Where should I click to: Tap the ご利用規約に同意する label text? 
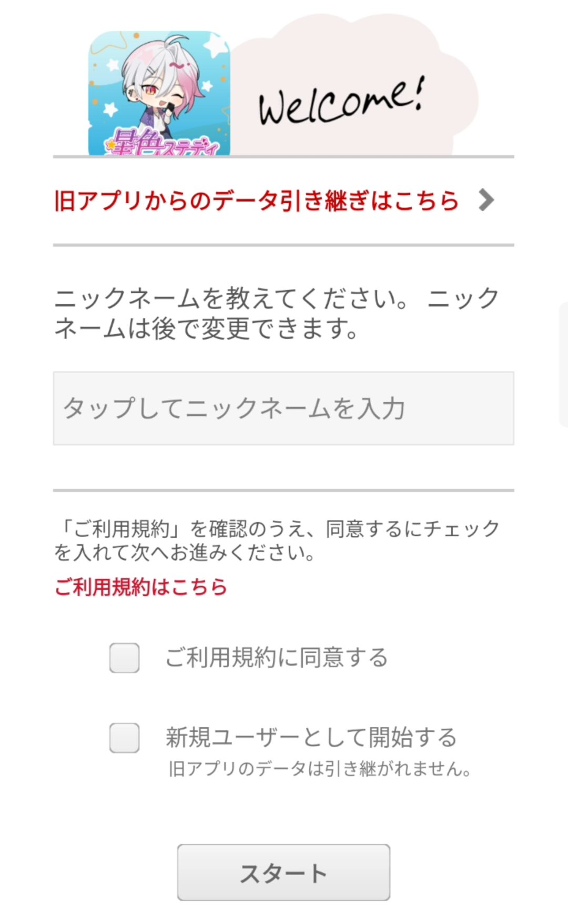[277, 658]
